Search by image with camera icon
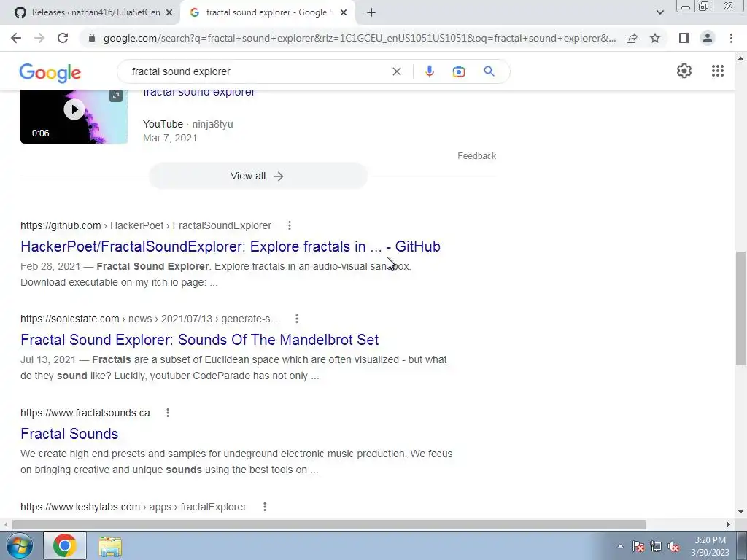This screenshot has height=560, width=747. pyautogui.click(x=458, y=71)
